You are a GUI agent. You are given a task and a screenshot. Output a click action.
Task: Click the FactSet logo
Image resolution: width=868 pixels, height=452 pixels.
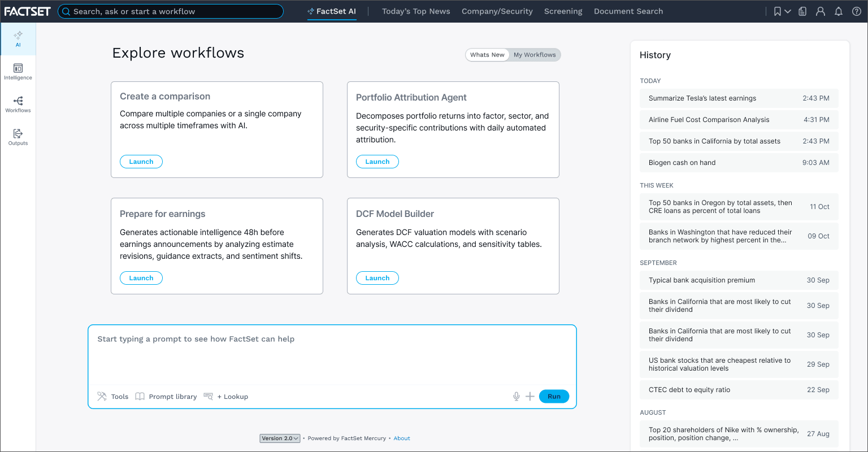coord(27,11)
